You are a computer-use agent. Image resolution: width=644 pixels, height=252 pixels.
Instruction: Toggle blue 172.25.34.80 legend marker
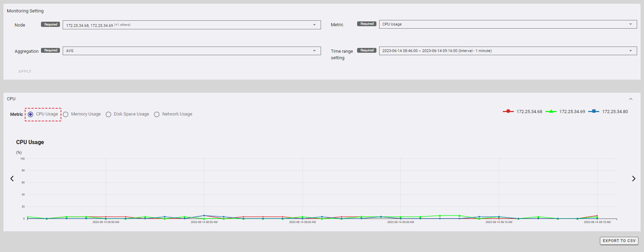[x=593, y=111]
